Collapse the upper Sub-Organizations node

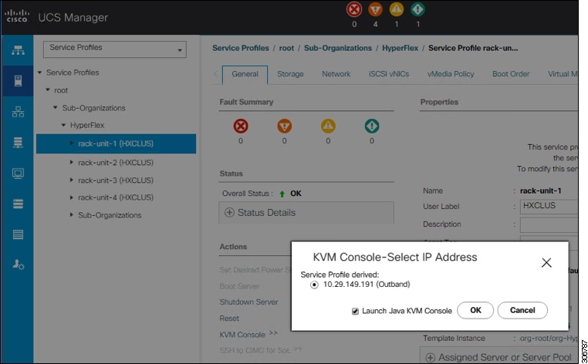pyautogui.click(x=56, y=108)
